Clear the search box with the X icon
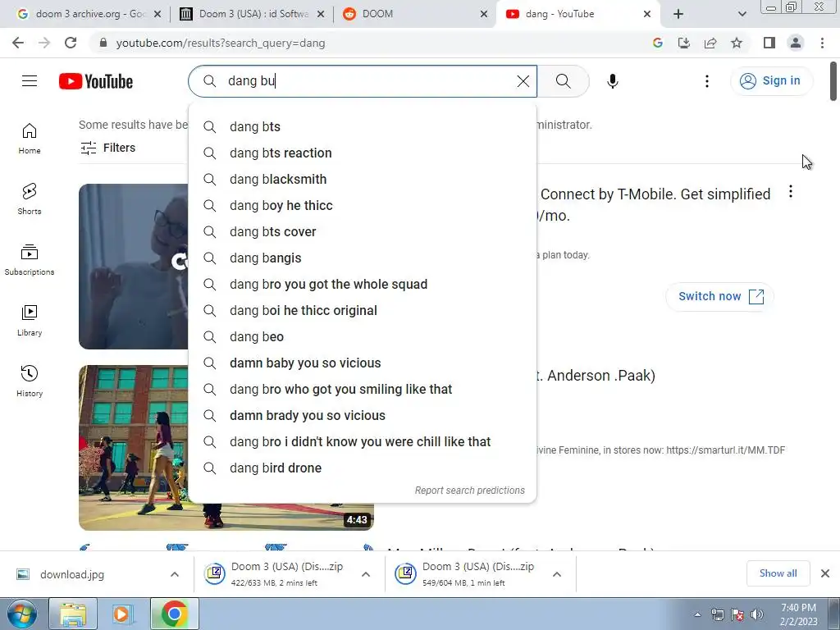The image size is (840, 630). [523, 81]
